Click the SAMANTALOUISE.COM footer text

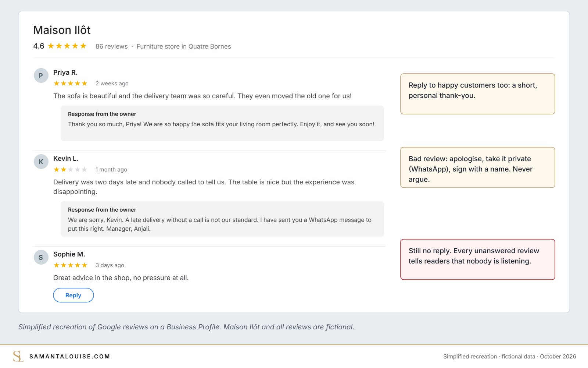click(x=70, y=357)
